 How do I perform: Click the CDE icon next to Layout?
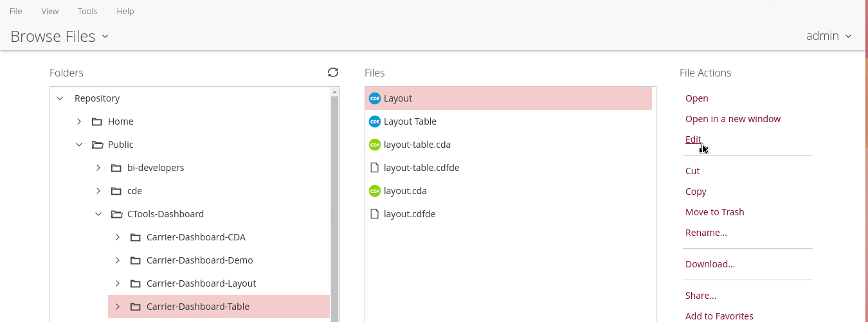coord(374,98)
